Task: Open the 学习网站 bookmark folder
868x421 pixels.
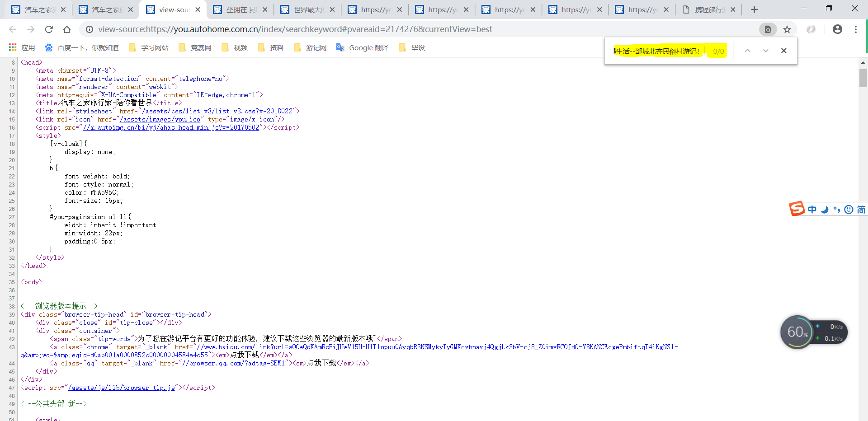Action: point(149,47)
